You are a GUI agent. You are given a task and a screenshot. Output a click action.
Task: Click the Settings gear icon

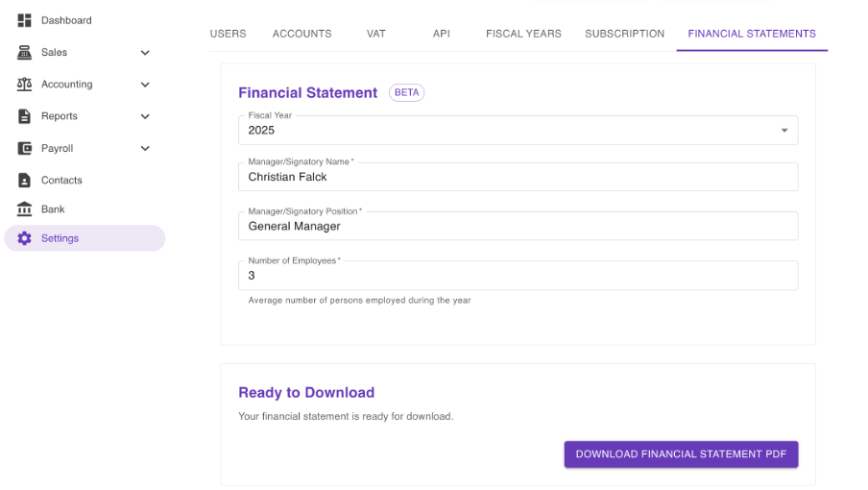tap(24, 238)
